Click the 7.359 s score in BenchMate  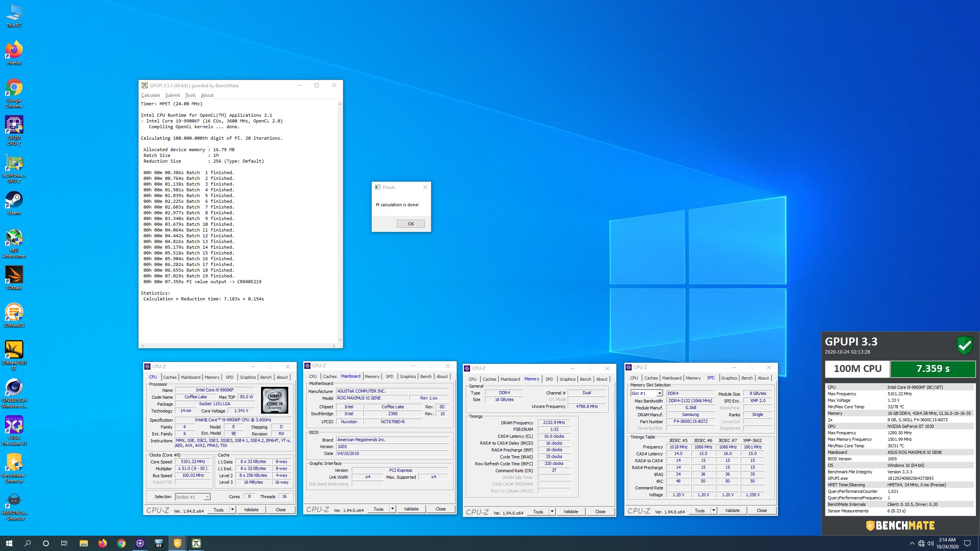(x=933, y=369)
